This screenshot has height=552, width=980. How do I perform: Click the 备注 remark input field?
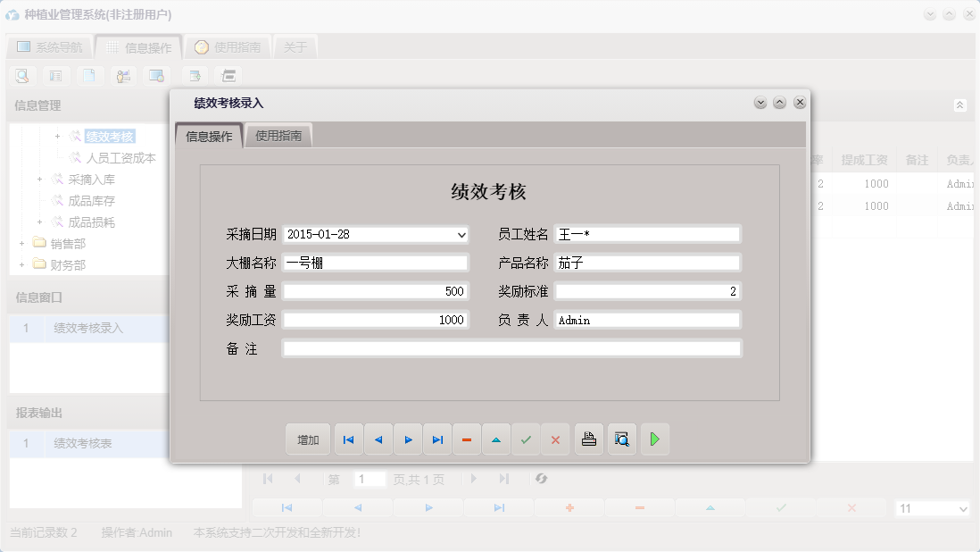513,347
